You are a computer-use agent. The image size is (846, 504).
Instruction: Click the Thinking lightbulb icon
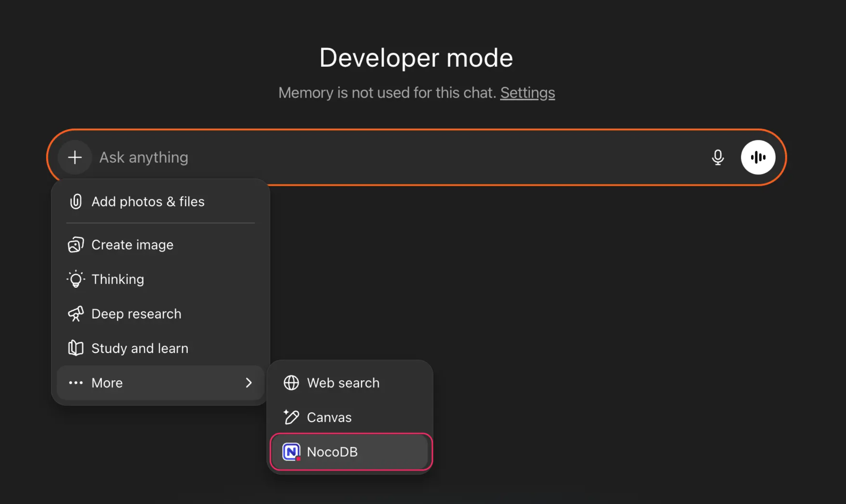[x=76, y=279]
